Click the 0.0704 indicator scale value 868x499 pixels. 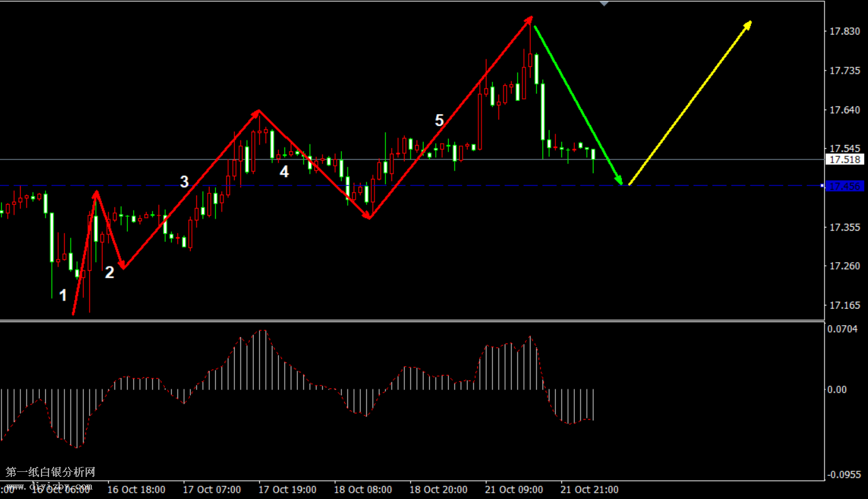(842, 328)
